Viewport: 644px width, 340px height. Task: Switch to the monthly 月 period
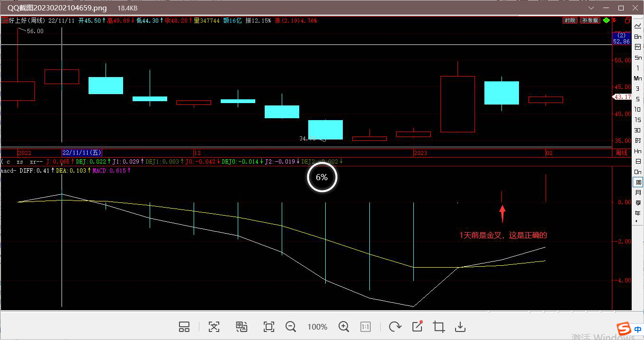pos(638,192)
